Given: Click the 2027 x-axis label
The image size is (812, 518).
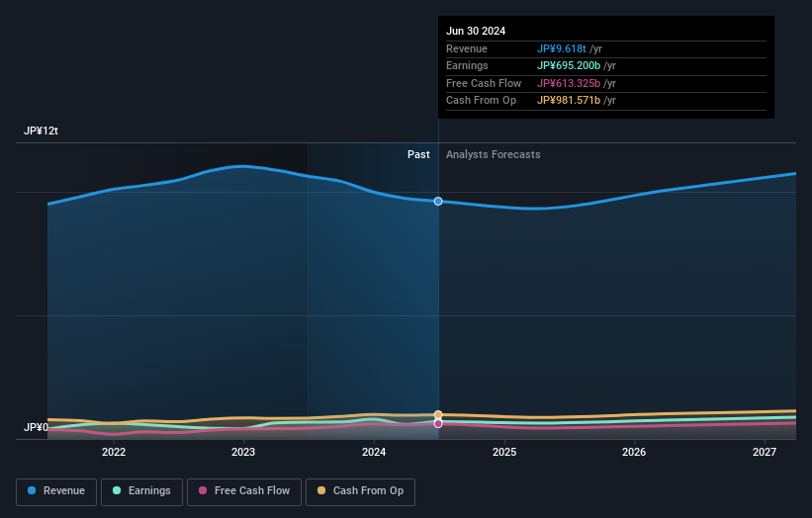Looking at the screenshot, I should (x=765, y=452).
